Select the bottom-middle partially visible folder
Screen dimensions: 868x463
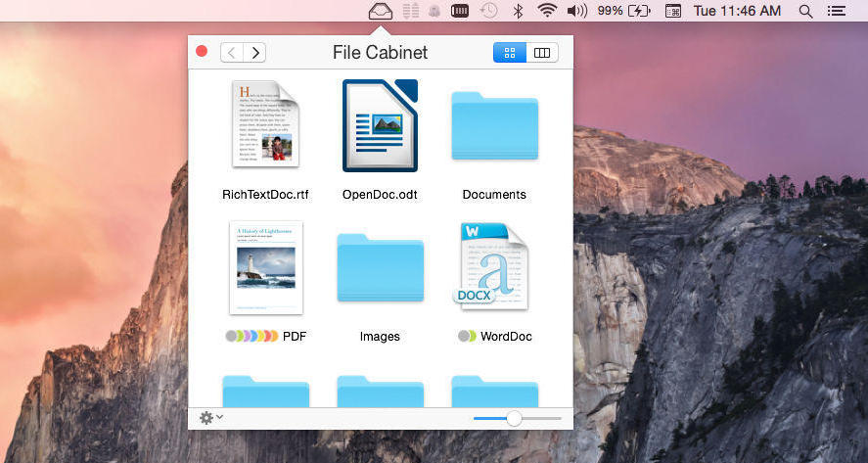[x=380, y=392]
